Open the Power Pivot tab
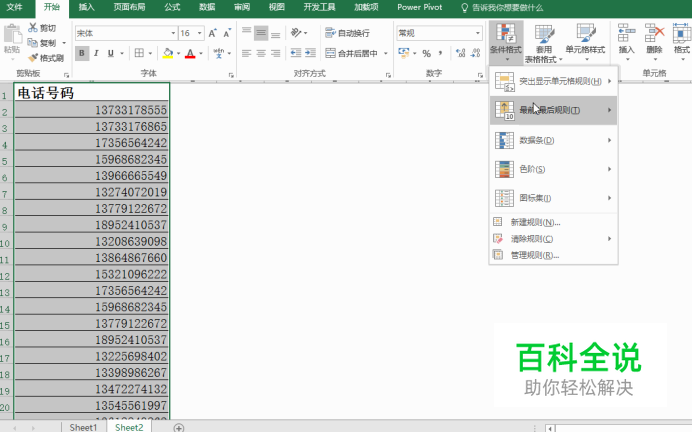 (x=419, y=7)
